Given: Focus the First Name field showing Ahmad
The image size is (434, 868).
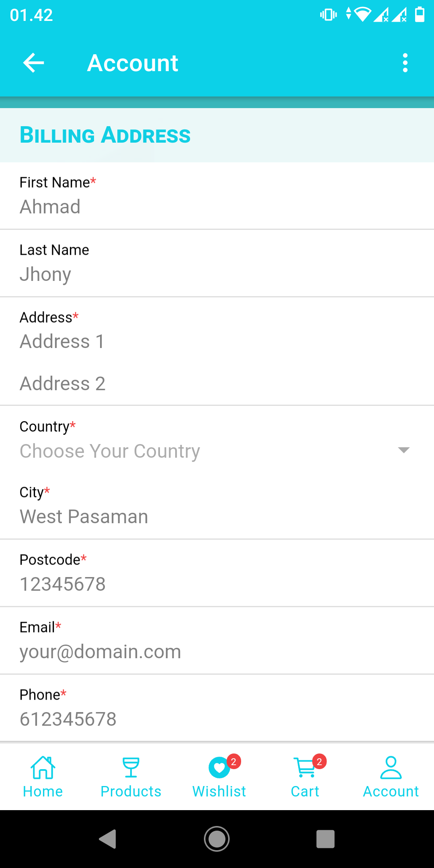Looking at the screenshot, I should point(217,207).
